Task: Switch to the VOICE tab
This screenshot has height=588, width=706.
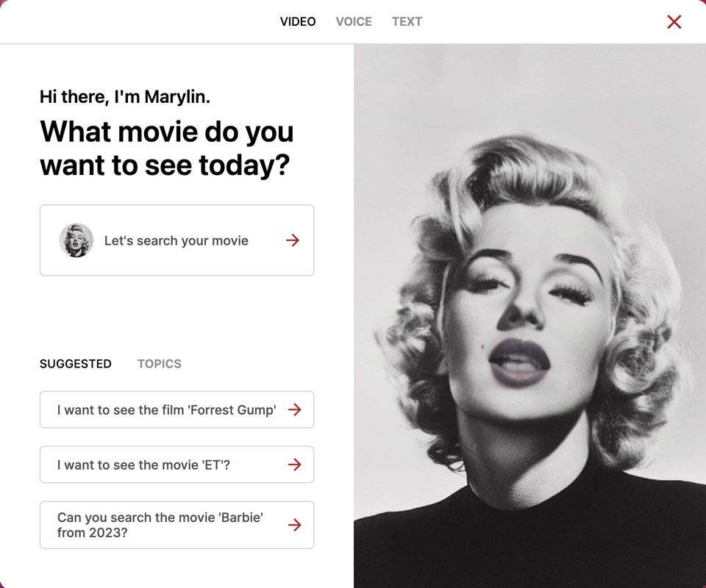Action: [354, 21]
